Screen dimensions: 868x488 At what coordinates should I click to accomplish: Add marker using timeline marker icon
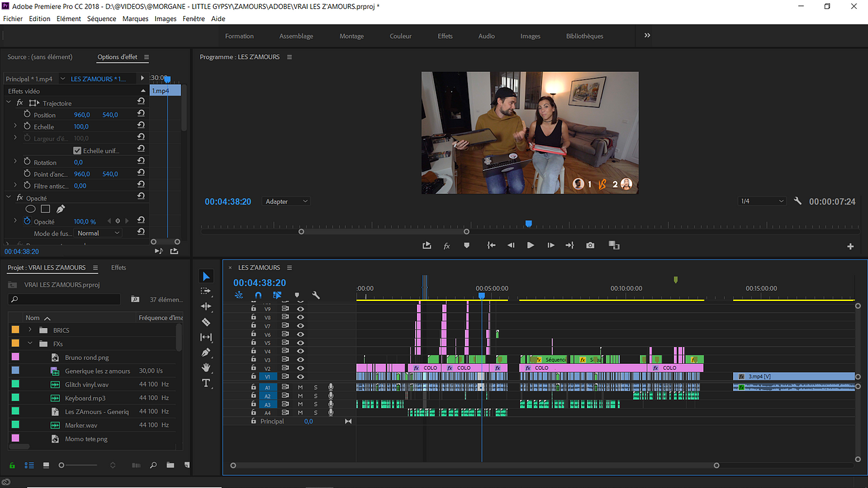point(297,295)
